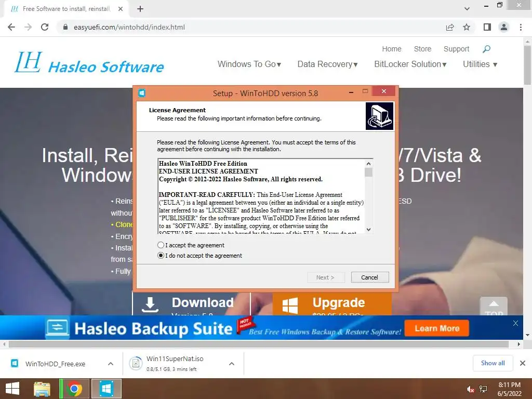The image size is (532, 399).
Task: Expand options for WinToHDD_Free.exe download
Action: 111,364
